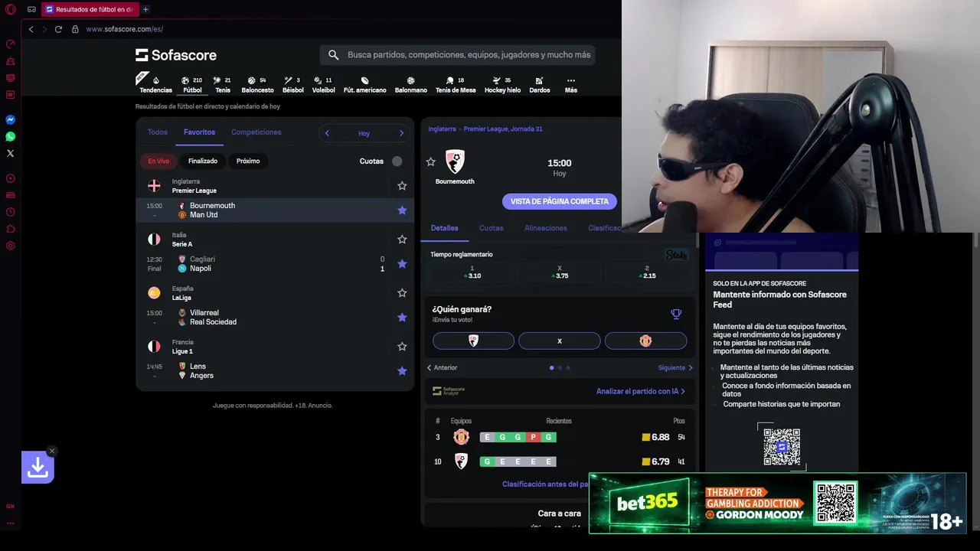
Task: Go to Anterior card
Action: click(442, 368)
